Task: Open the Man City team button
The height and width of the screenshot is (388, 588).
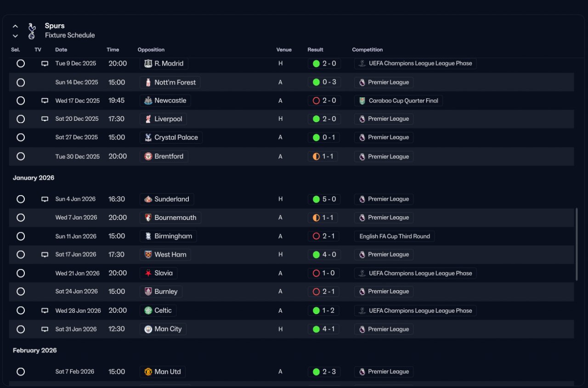Action: [x=163, y=329]
